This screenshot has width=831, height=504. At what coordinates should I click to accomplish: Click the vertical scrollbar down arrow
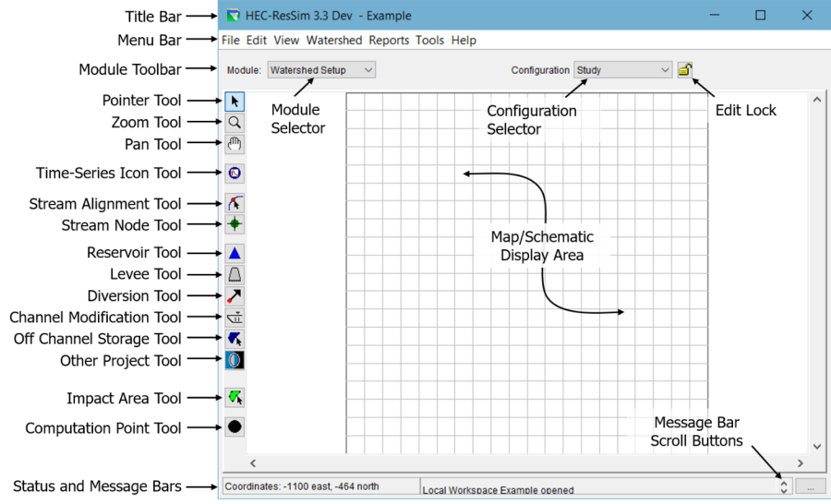[817, 447]
